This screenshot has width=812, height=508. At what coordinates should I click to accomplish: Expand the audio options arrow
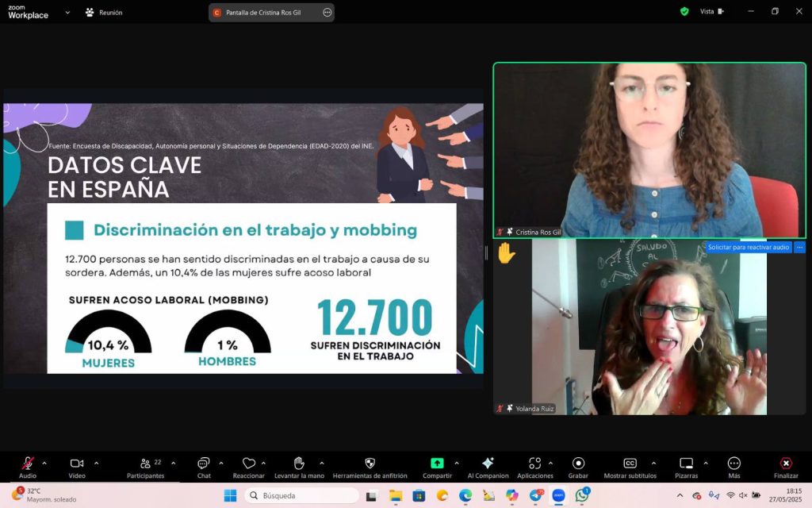(44, 464)
